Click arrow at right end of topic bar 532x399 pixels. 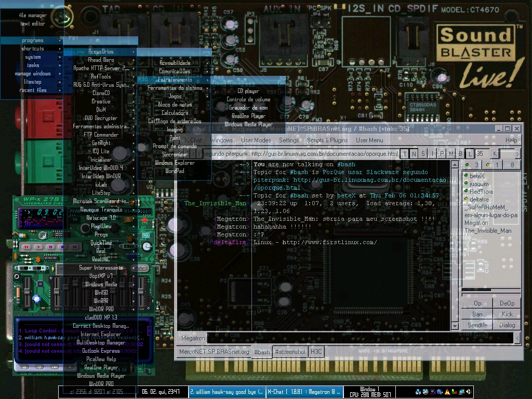[517, 154]
